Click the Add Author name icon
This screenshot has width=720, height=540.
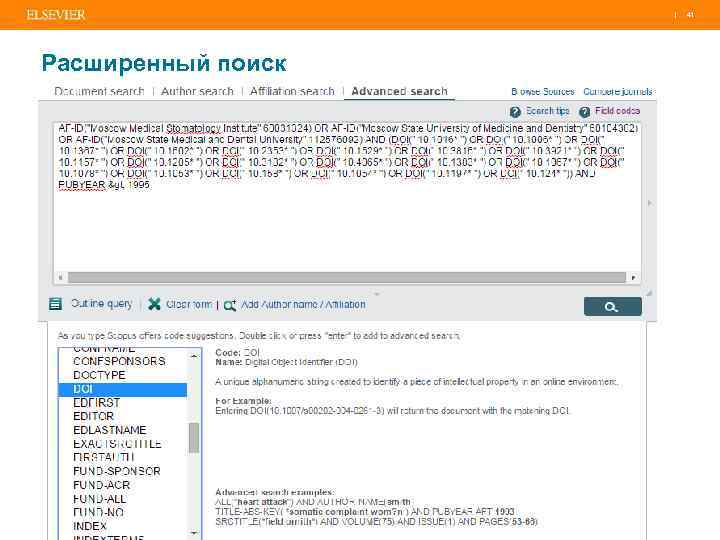coord(230,305)
